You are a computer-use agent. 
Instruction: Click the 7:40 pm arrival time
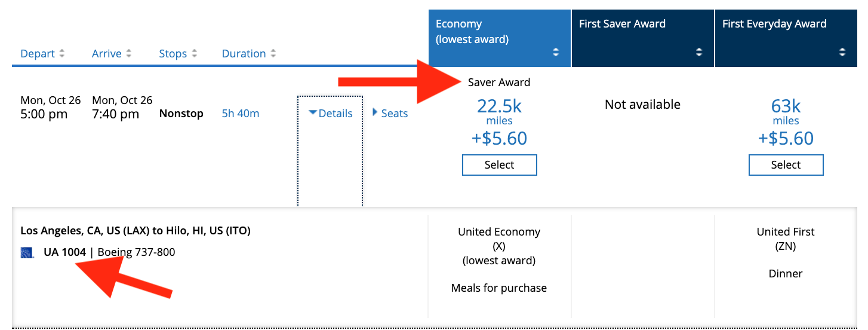coord(116,114)
